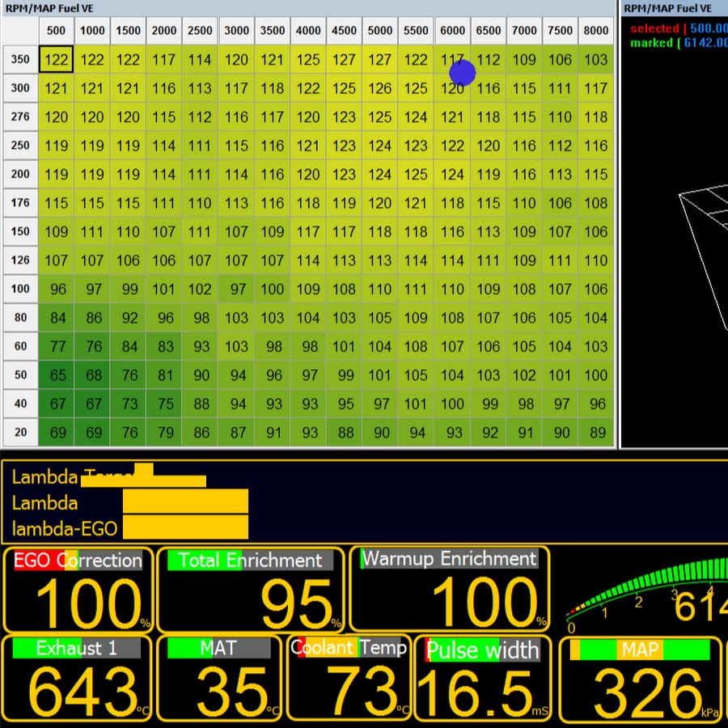Click the MAT gauge

point(220,678)
